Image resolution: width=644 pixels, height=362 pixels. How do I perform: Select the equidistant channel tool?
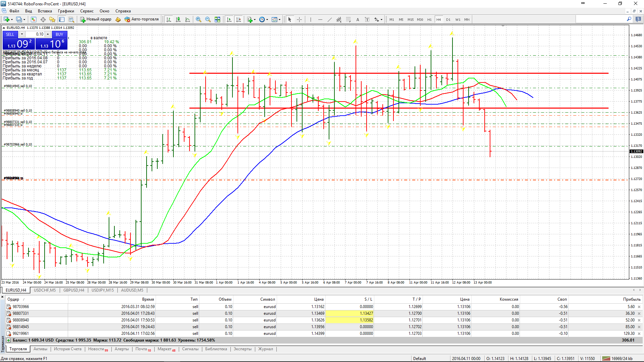pos(339,19)
